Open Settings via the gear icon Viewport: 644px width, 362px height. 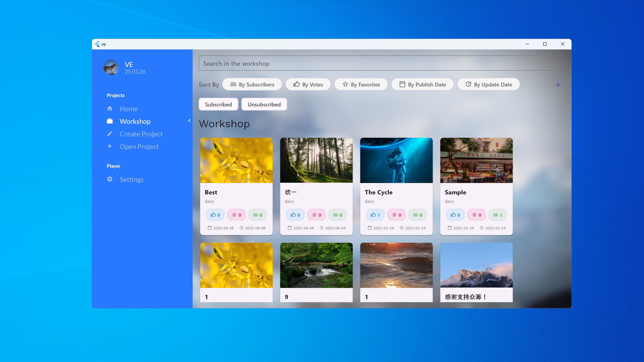click(110, 179)
